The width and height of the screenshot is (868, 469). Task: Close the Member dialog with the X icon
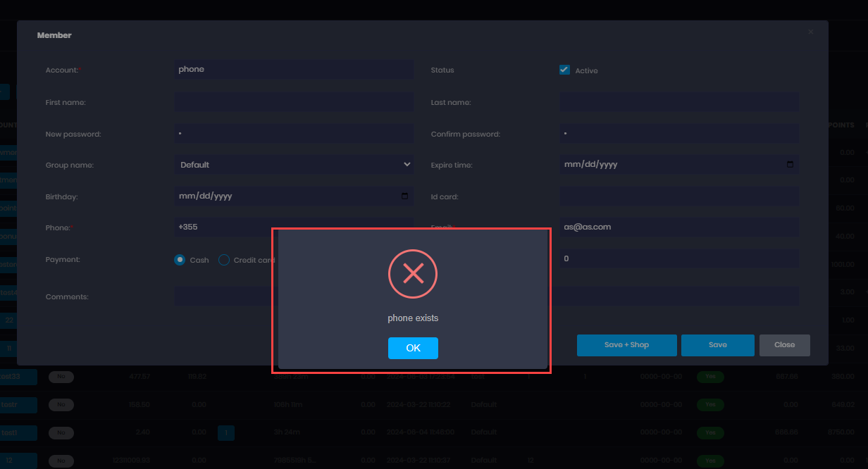click(810, 32)
